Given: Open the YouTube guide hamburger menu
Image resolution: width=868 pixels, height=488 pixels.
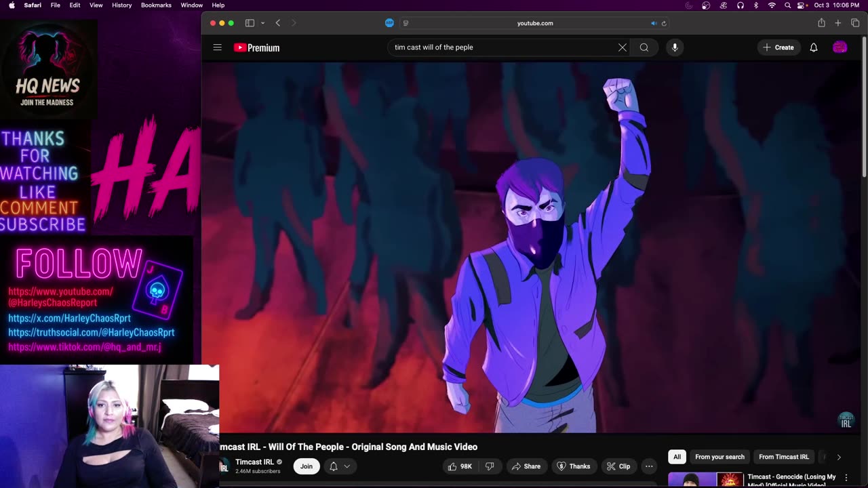Looking at the screenshot, I should pos(217,47).
